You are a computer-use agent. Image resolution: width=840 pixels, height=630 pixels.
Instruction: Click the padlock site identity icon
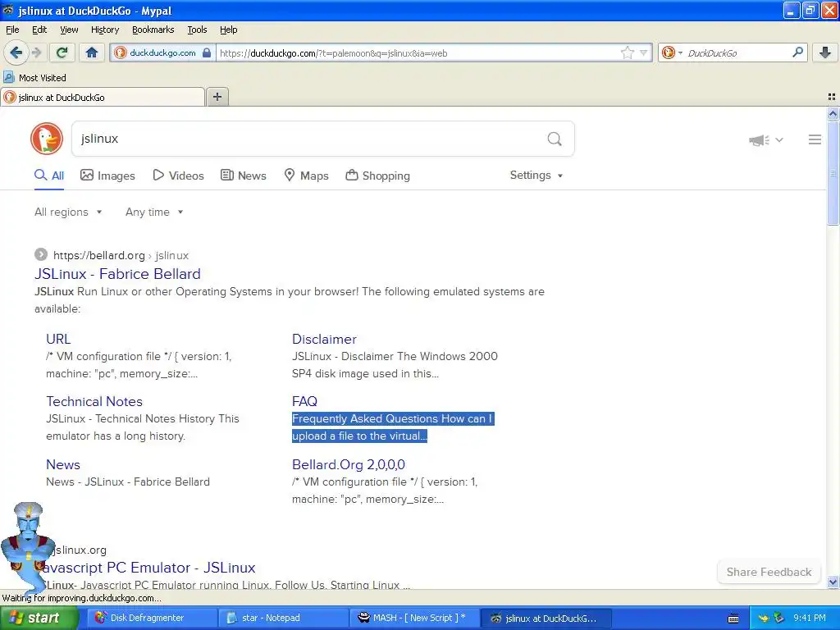tap(206, 52)
